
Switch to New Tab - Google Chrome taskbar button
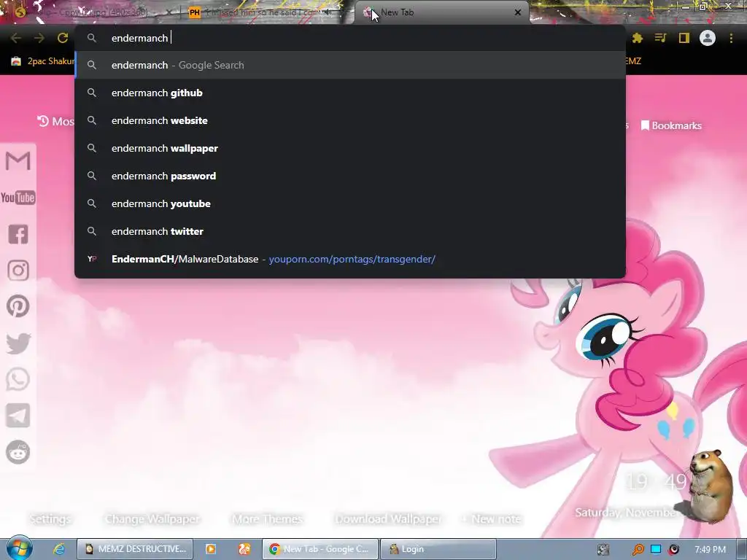[320, 549]
